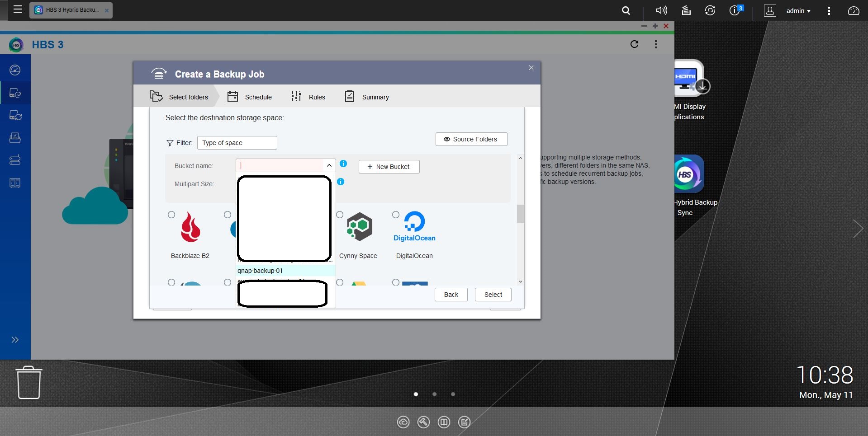868x436 pixels.
Task: Select the DigitalOcean radio button
Action: [x=396, y=215]
